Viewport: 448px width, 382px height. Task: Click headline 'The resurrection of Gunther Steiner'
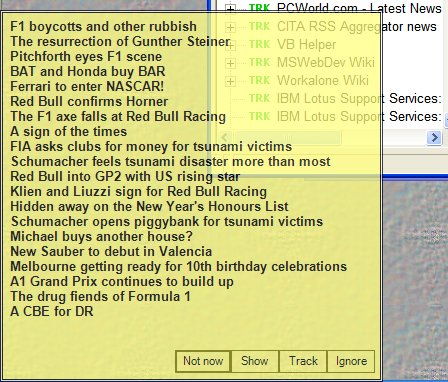(x=120, y=41)
